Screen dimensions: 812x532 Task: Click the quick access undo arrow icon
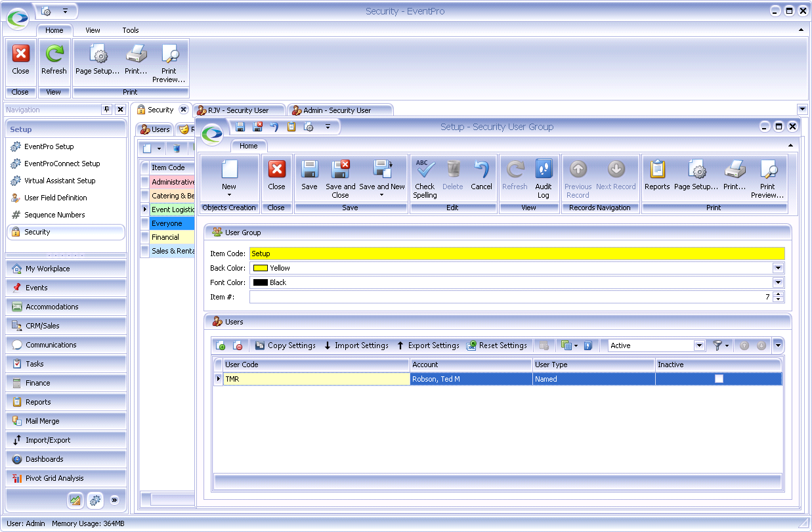274,127
